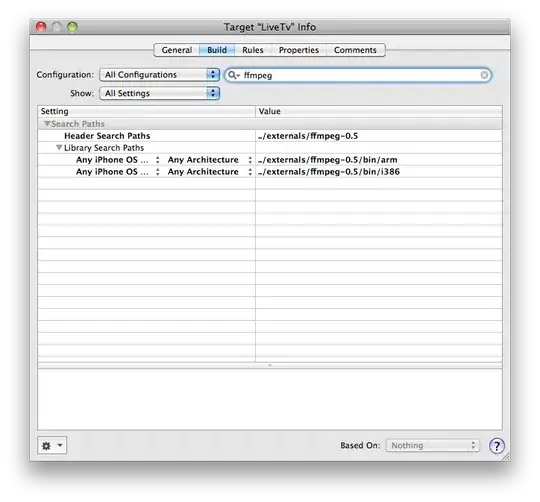Collapse the Search Paths group
Viewport: 540px width, 502px height.
(x=47, y=123)
